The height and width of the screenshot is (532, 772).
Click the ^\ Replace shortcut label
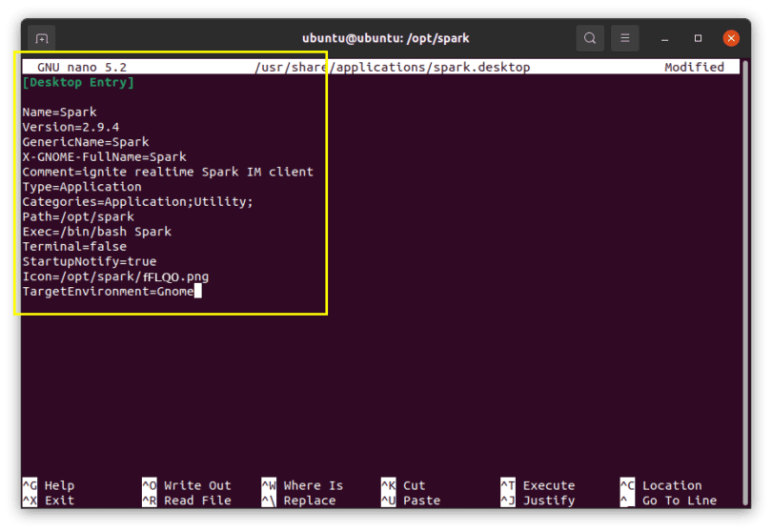[x=298, y=501]
